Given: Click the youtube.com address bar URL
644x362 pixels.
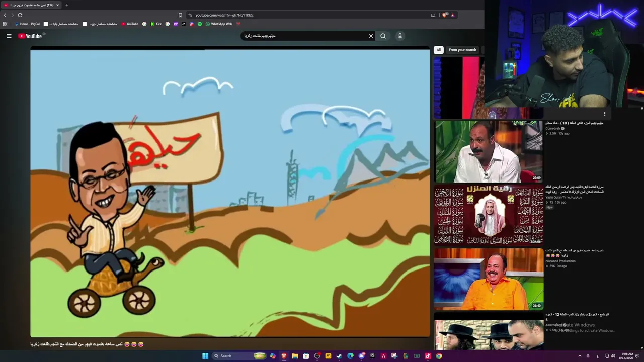Looking at the screenshot, I should click(224, 15).
